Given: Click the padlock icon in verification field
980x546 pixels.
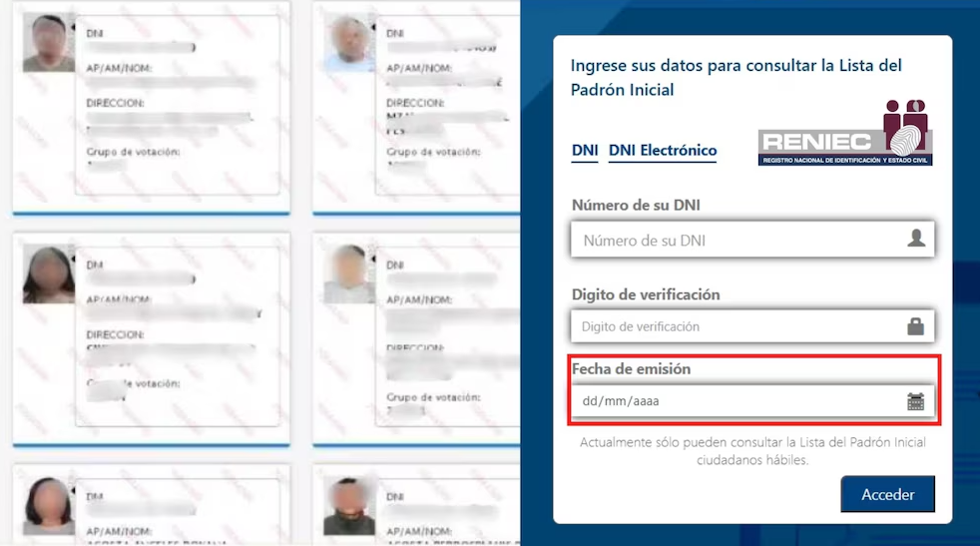Looking at the screenshot, I should (915, 325).
